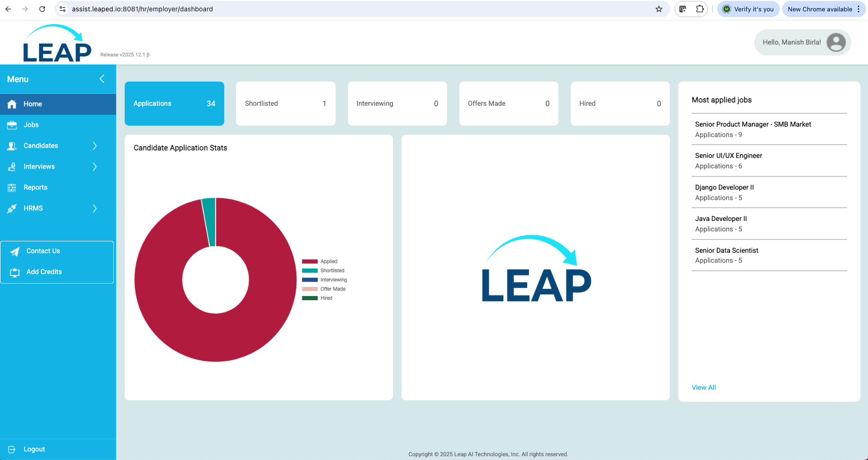Expand the HRMS submenu chevron
This screenshot has width=868, height=460.
95,208
